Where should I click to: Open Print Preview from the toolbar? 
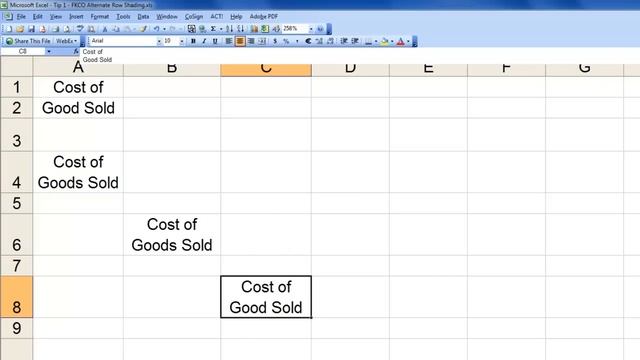(67, 29)
